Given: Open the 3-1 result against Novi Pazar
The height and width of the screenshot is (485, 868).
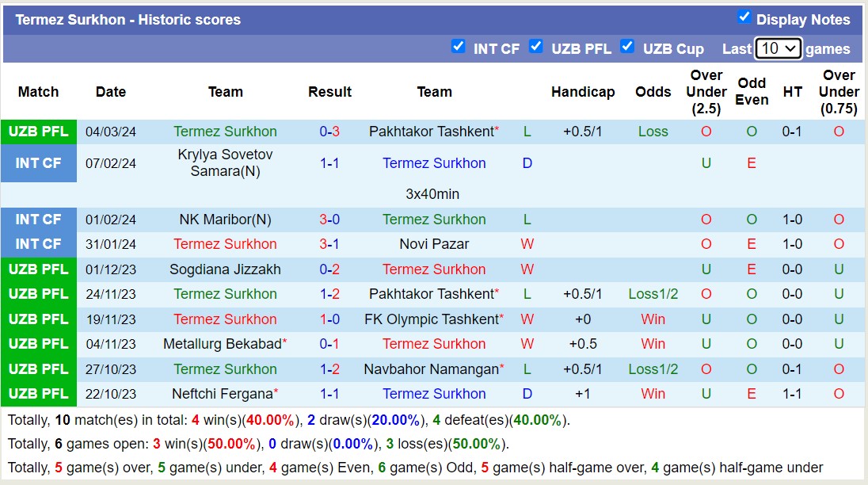Looking at the screenshot, I should point(329,244).
